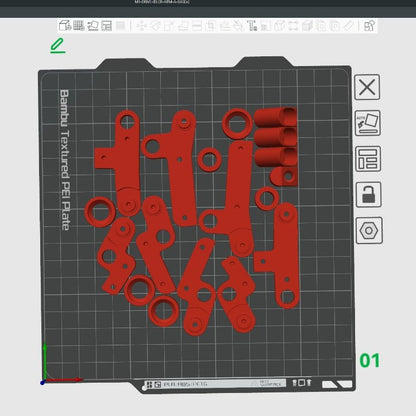The image size is (416, 416).
Task: Click the Arrange all objects toolbar icon
Action: coord(106,26)
